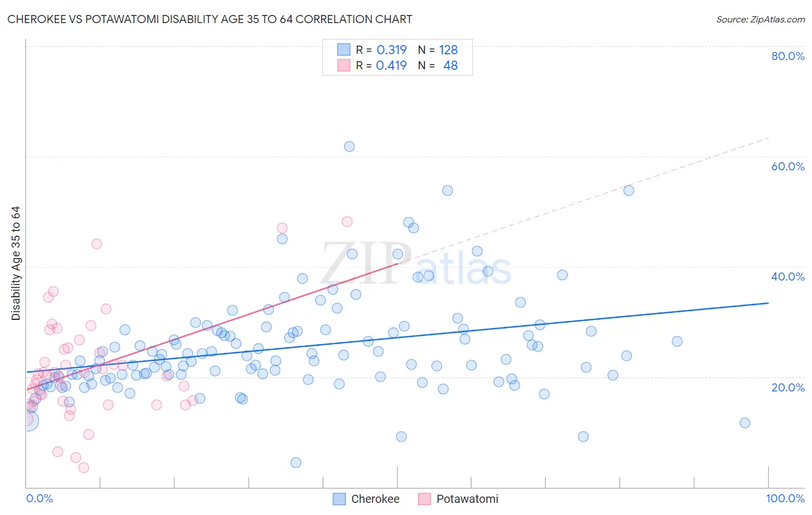Screen dimensions: 812x515
Task: Click the N = 128 sample count
Action: [438, 50]
